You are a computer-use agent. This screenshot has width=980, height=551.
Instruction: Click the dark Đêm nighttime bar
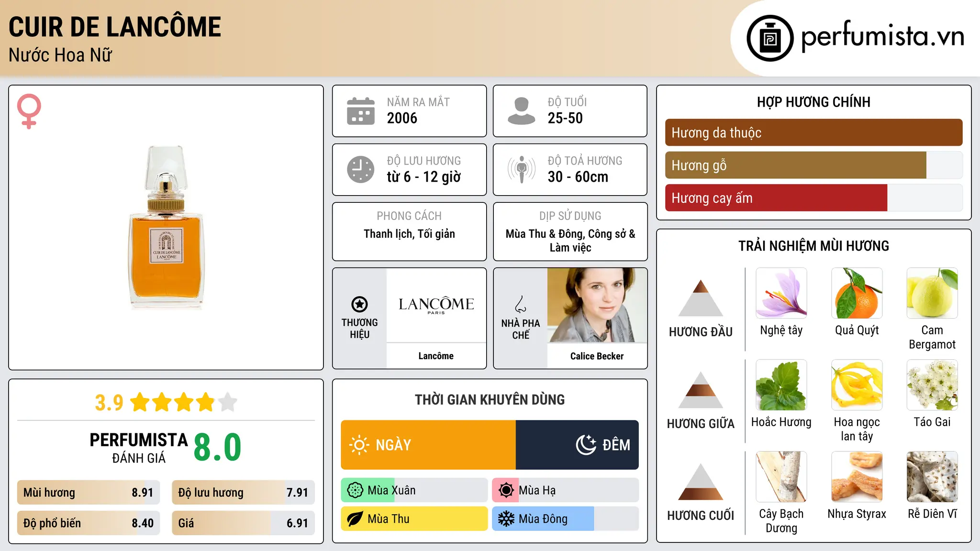[577, 445]
